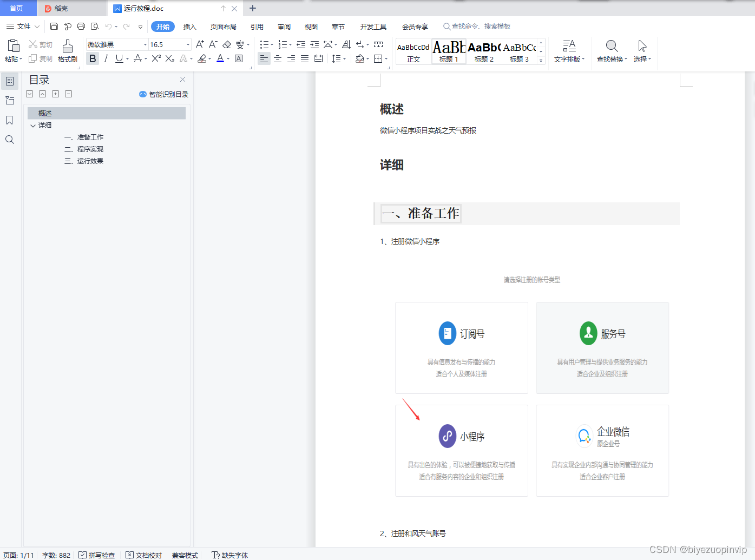Open the 引用 (References) tab
This screenshot has width=755, height=560.
coord(257,27)
